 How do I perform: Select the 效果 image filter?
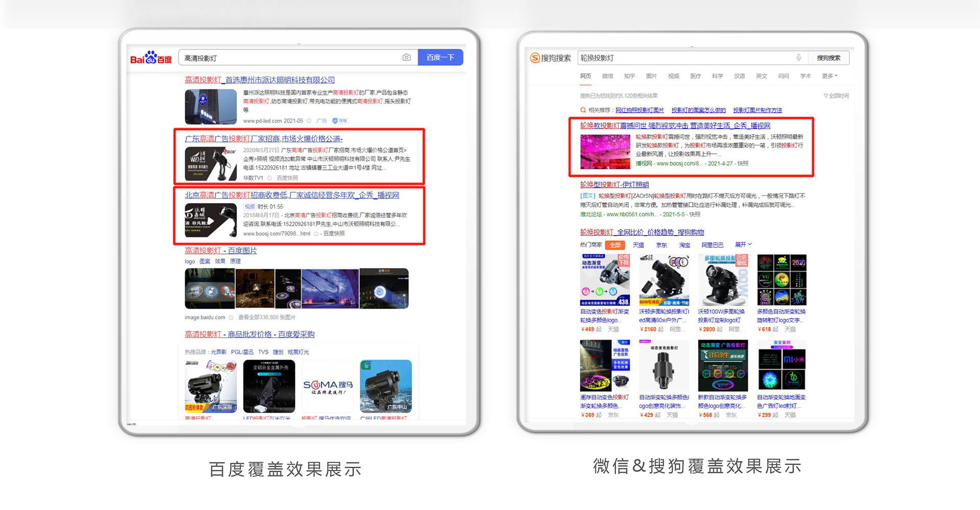point(220,262)
